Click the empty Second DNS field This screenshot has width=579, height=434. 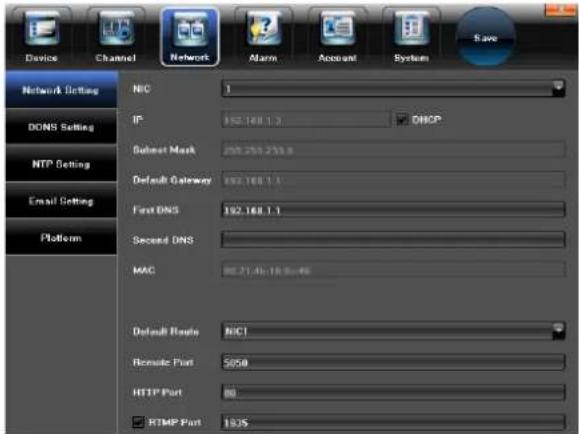[x=393, y=240]
